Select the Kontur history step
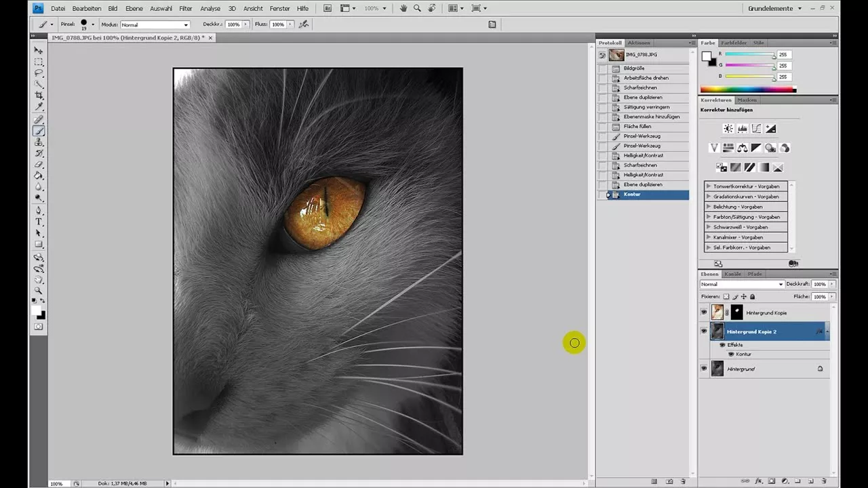The height and width of the screenshot is (488, 868). click(631, 194)
